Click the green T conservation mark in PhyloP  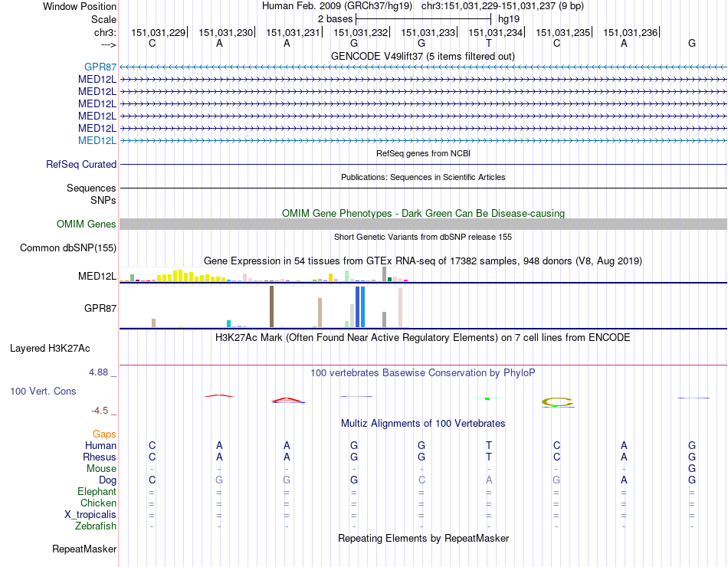(x=487, y=398)
